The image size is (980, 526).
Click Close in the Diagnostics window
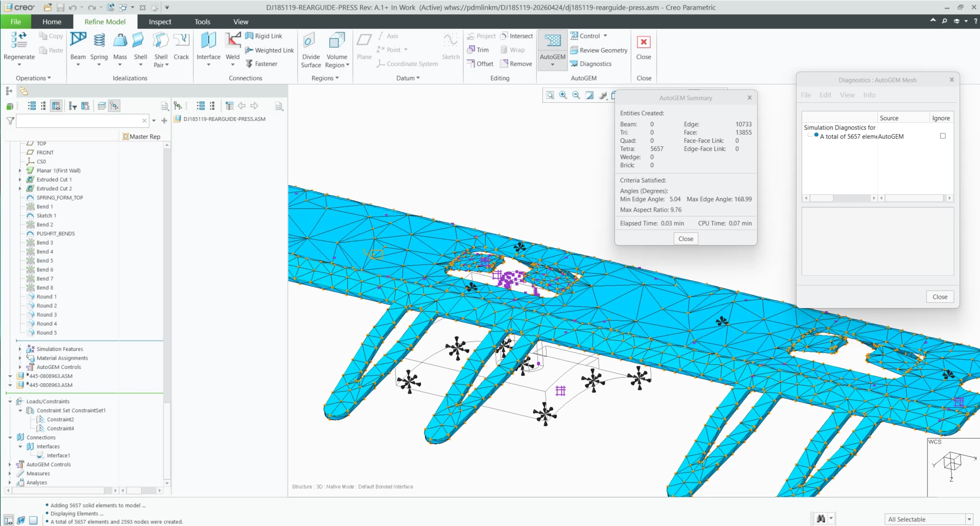pyautogui.click(x=940, y=297)
